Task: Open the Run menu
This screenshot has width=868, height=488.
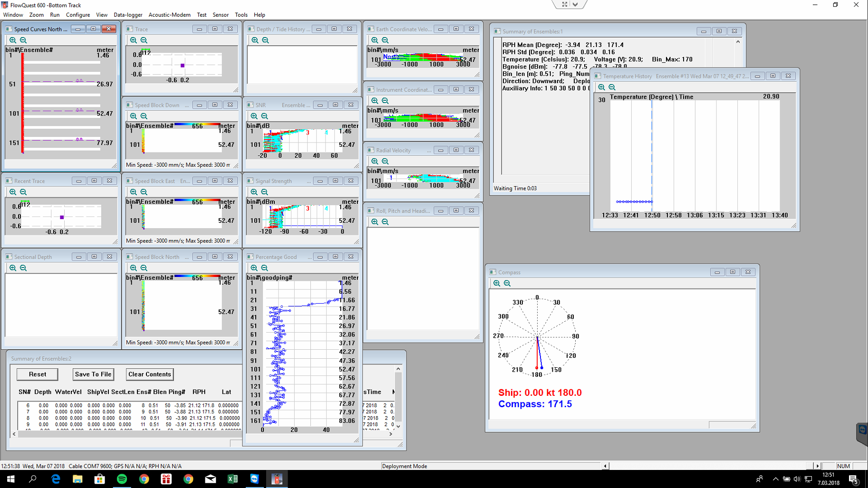Action: click(55, 15)
